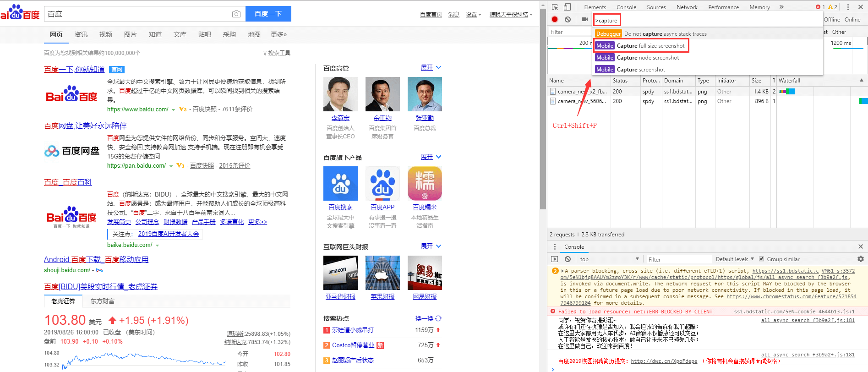Viewport: 868px width, 372px height.
Task: Click the camera image search icon
Action: pyautogui.click(x=236, y=14)
